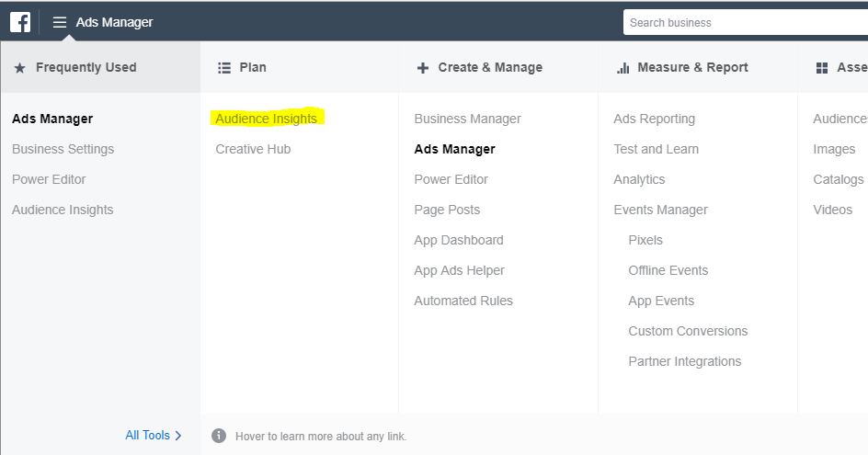The height and width of the screenshot is (455, 868).
Task: Open Events Manager
Action: pos(661,210)
